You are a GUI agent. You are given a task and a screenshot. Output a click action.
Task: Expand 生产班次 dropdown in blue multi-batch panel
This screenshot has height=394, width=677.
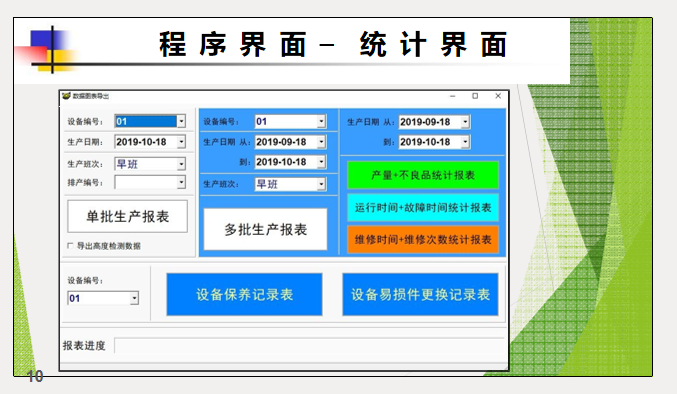tap(321, 184)
